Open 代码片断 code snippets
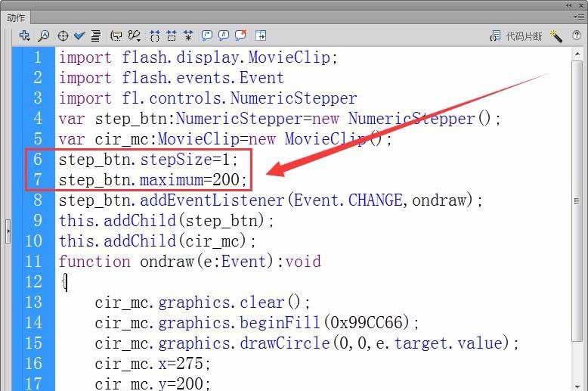Viewport: 588px width, 391px height. coord(516,36)
